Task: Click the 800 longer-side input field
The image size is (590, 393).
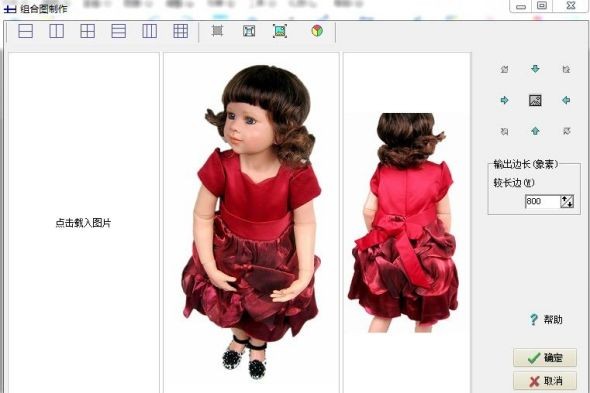Action: tap(543, 201)
